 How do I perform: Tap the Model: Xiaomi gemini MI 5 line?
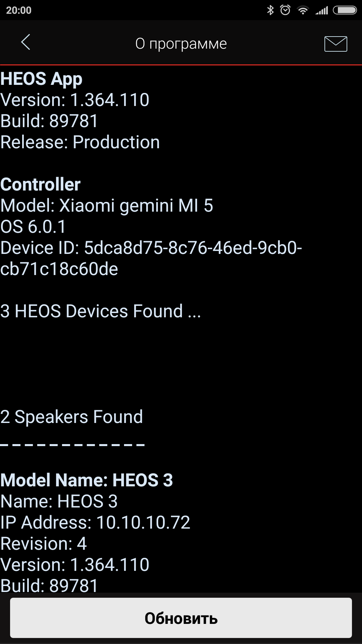pyautogui.click(x=107, y=206)
